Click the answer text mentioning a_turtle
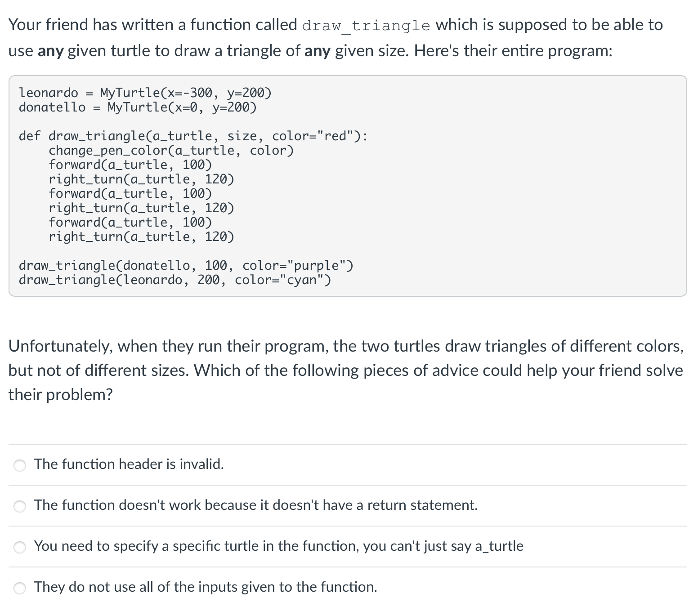Viewport: 698px width, 616px height. pyautogui.click(x=278, y=546)
